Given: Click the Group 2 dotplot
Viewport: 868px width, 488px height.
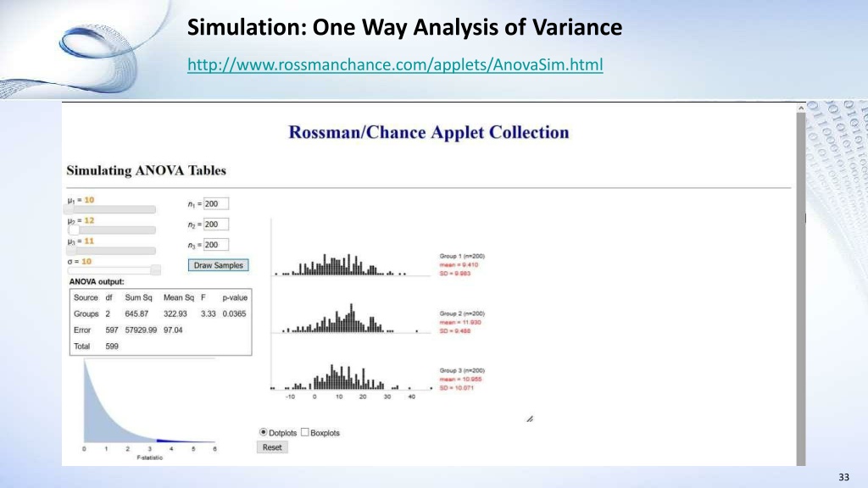Looking at the screenshot, I should point(351,319).
